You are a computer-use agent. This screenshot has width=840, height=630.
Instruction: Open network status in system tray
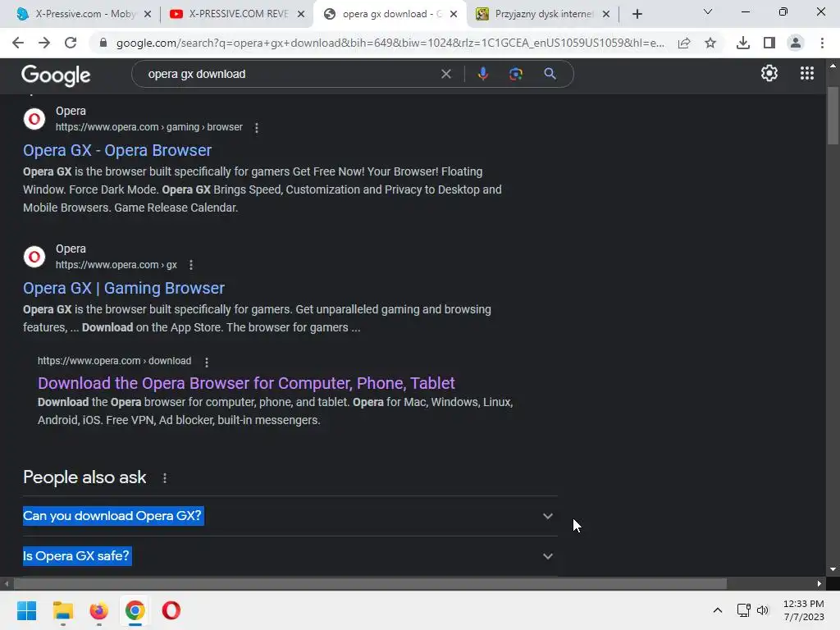coord(743,610)
